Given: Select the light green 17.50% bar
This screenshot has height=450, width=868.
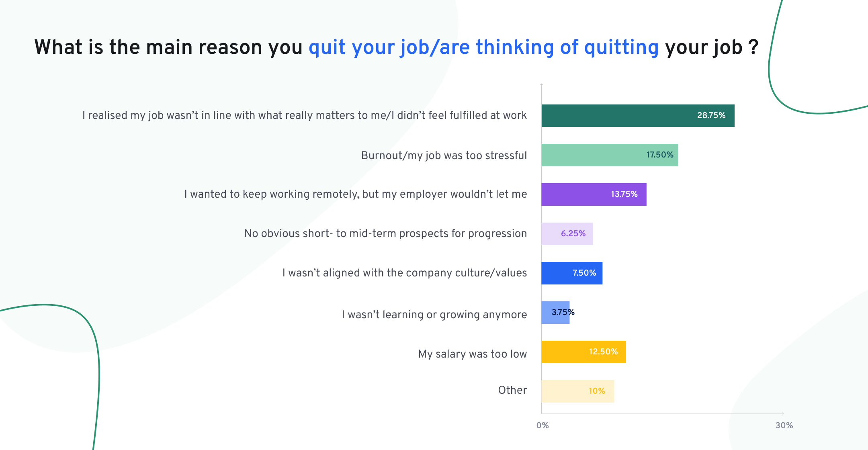Looking at the screenshot, I should [609, 155].
